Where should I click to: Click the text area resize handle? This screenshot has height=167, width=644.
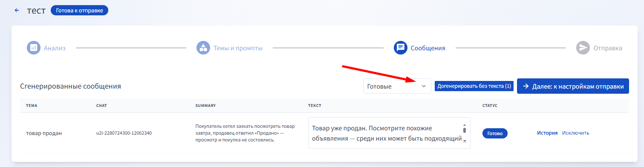pyautogui.click(x=465, y=141)
